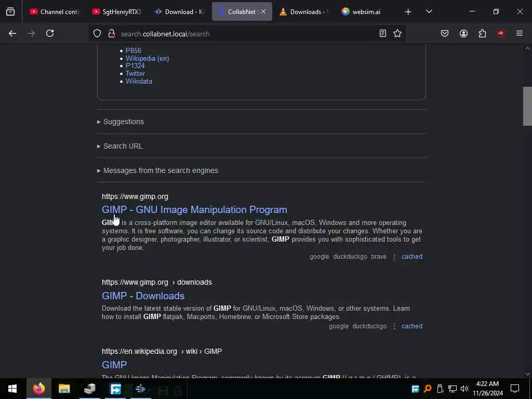Image resolution: width=532 pixels, height=399 pixels.
Task: Open the Firefox account icon
Action: coord(463,33)
